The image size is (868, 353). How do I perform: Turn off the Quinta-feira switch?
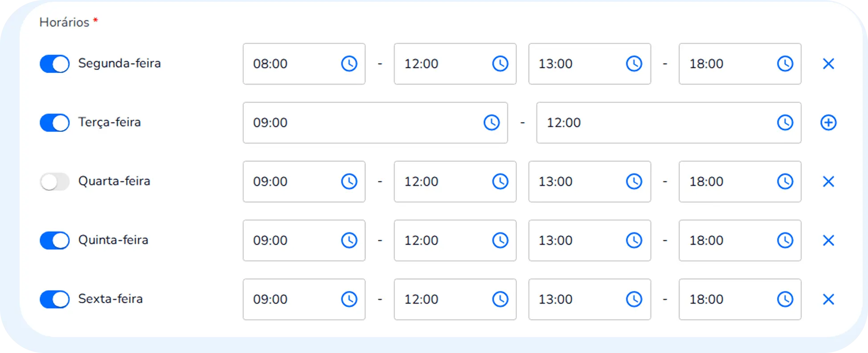point(54,240)
